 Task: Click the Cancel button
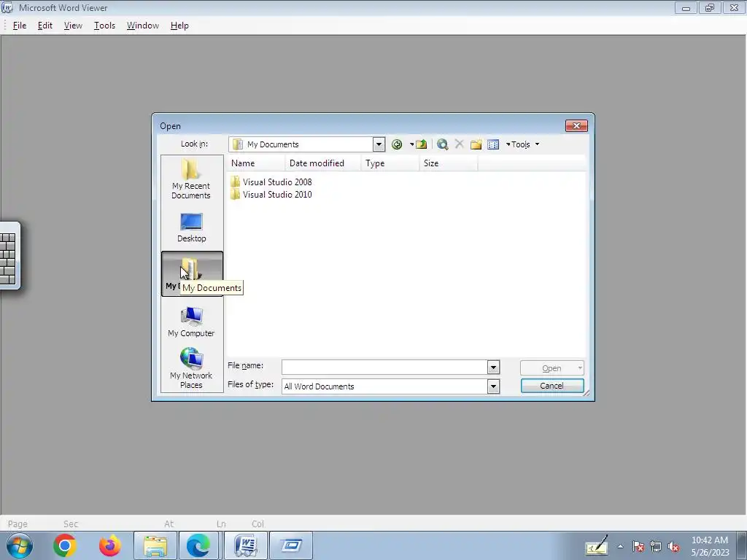tap(552, 386)
